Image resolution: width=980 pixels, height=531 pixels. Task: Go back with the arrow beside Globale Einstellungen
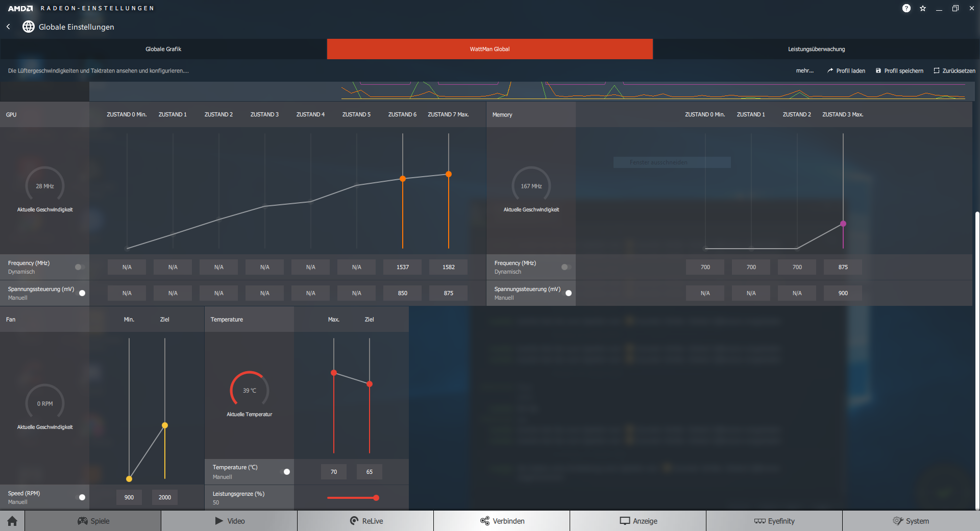point(8,27)
